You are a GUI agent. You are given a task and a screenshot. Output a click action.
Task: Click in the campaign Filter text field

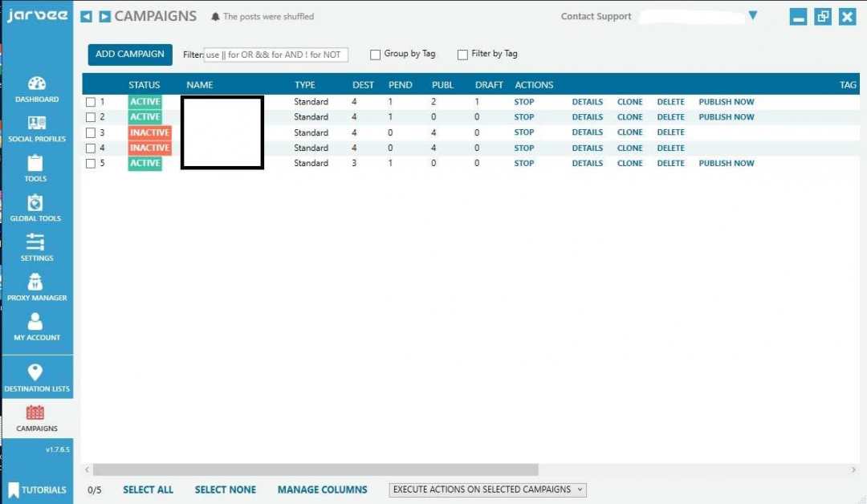pos(275,55)
